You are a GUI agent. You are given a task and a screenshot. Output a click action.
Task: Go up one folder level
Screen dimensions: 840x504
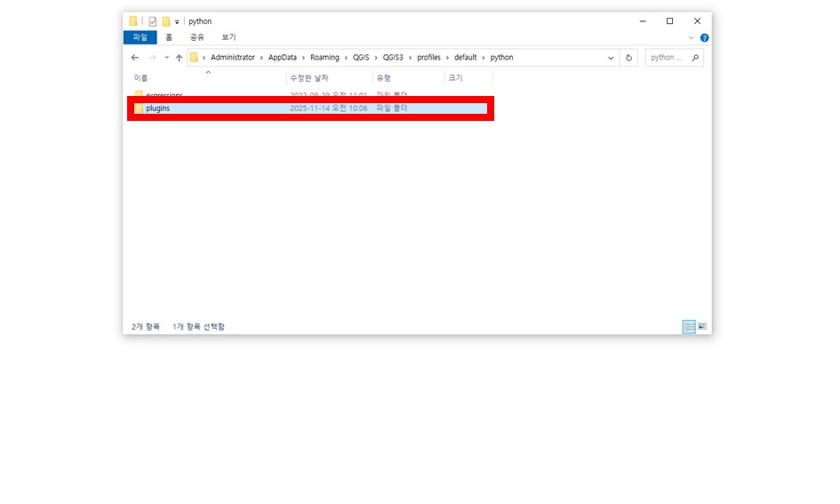click(x=179, y=58)
